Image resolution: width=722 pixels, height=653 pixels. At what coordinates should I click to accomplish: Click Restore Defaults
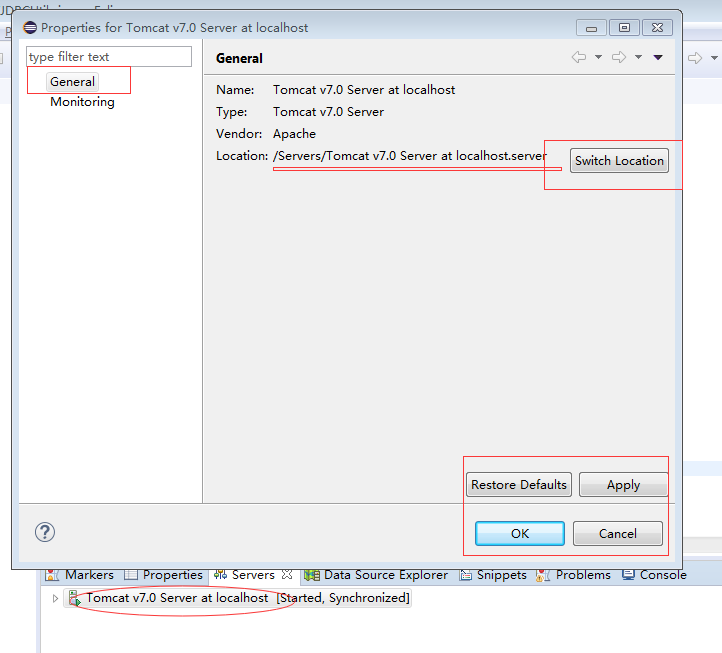coord(518,484)
